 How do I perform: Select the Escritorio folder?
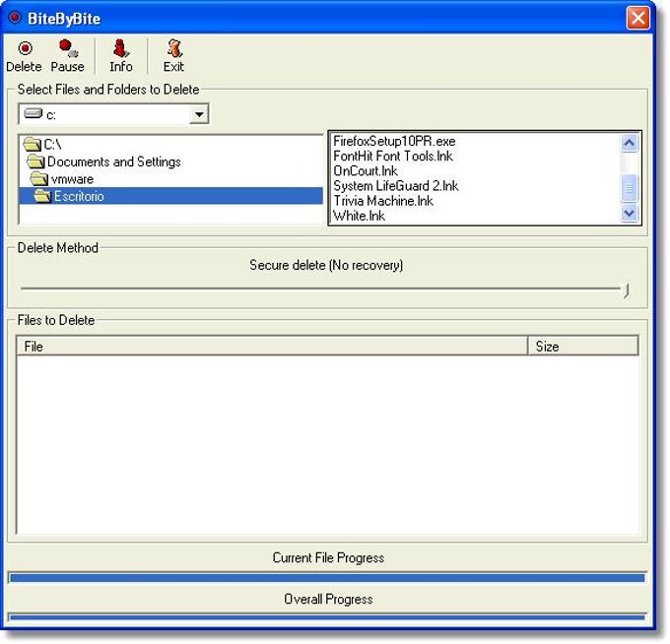170,196
